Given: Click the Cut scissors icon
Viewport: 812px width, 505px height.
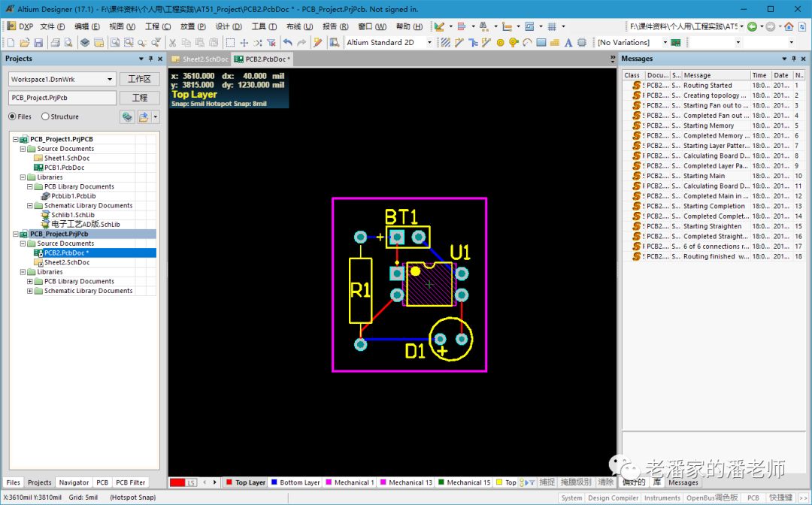Looking at the screenshot, I should [x=173, y=43].
